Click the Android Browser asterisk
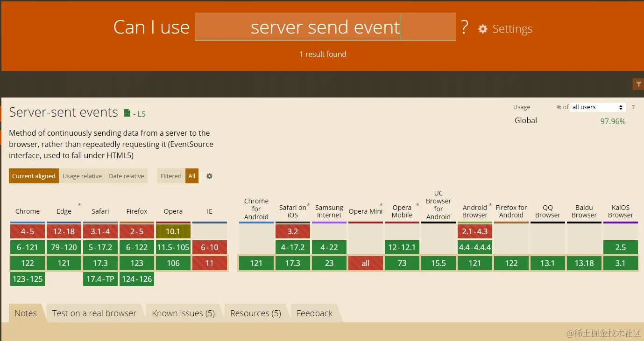 (x=490, y=205)
